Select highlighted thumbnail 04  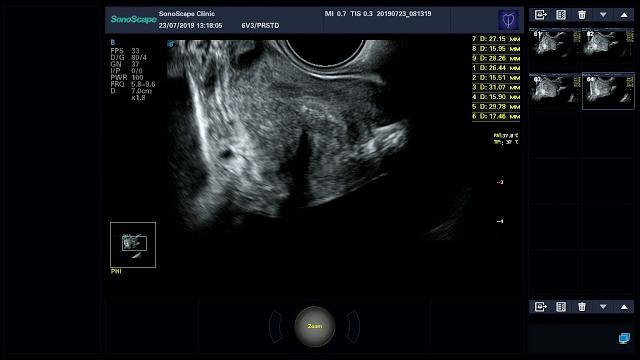click(608, 91)
